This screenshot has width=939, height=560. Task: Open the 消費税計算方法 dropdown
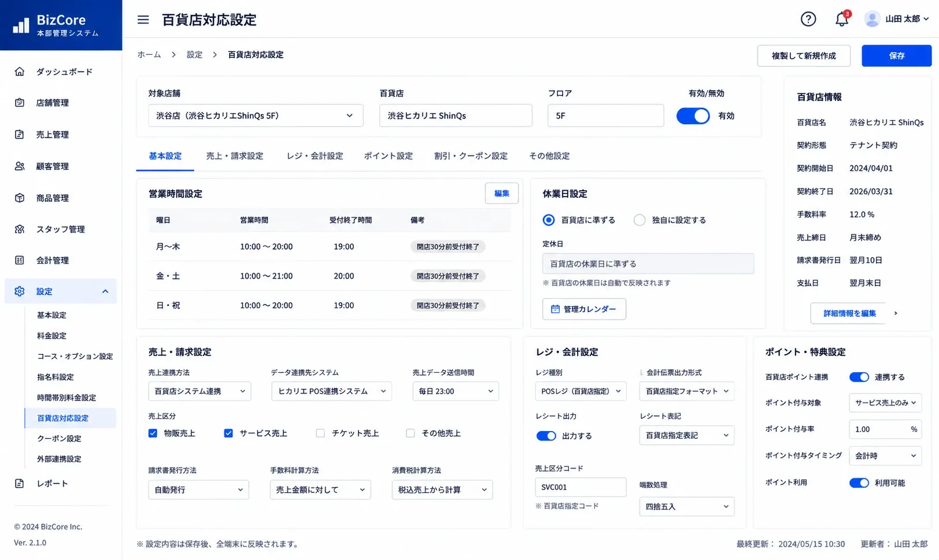point(442,489)
